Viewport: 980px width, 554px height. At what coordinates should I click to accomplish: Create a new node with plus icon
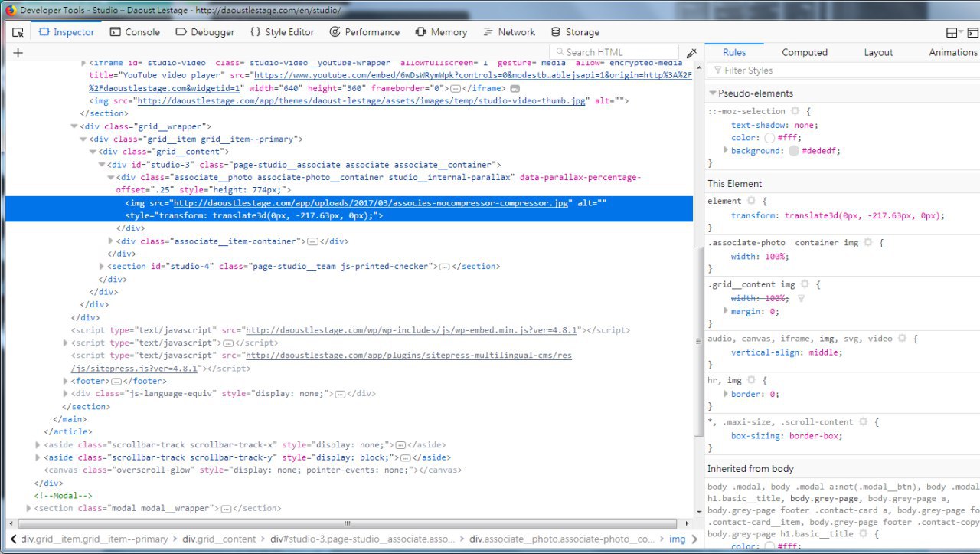tap(18, 53)
